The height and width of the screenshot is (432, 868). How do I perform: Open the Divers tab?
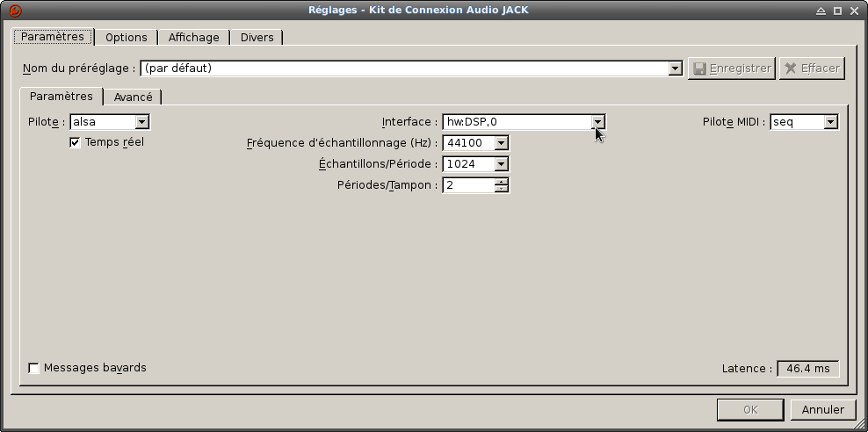click(x=257, y=37)
